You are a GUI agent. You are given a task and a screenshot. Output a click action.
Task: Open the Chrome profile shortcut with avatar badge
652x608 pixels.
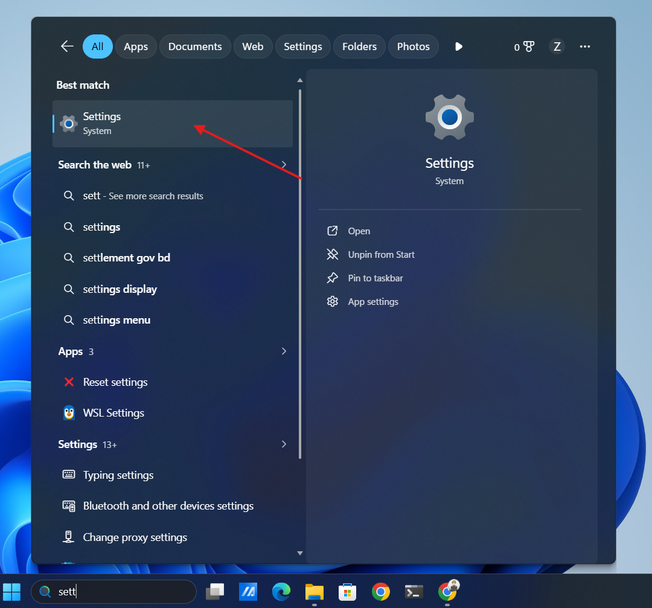[448, 591]
